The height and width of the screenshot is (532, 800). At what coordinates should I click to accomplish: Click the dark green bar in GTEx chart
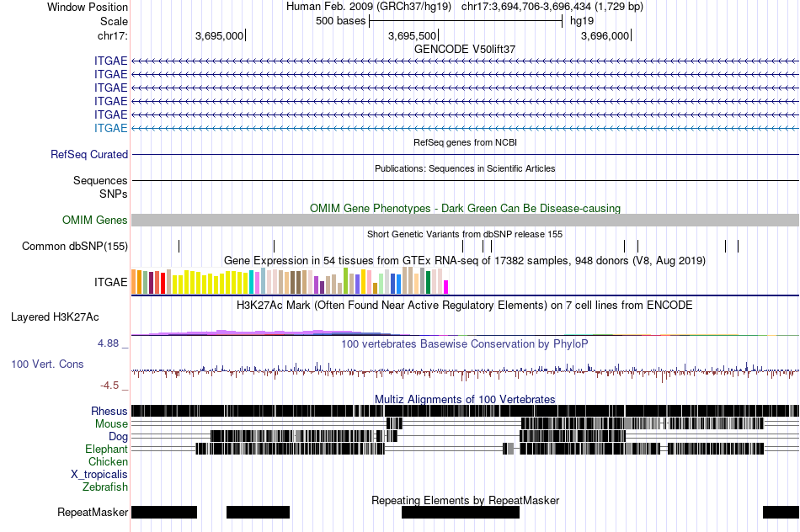pos(429,282)
